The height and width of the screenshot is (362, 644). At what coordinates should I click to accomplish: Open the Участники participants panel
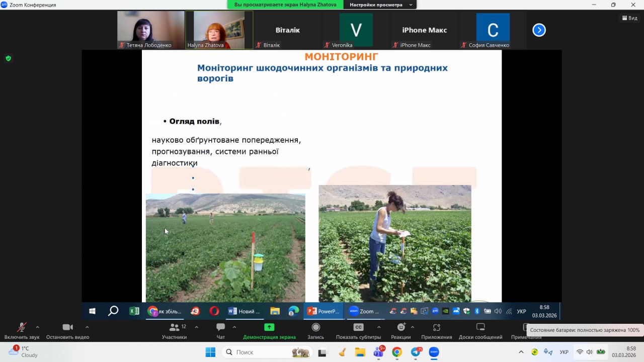tap(174, 328)
